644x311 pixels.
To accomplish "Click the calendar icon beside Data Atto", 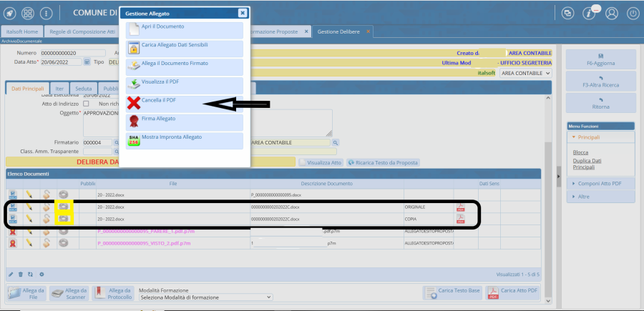I will (x=86, y=62).
